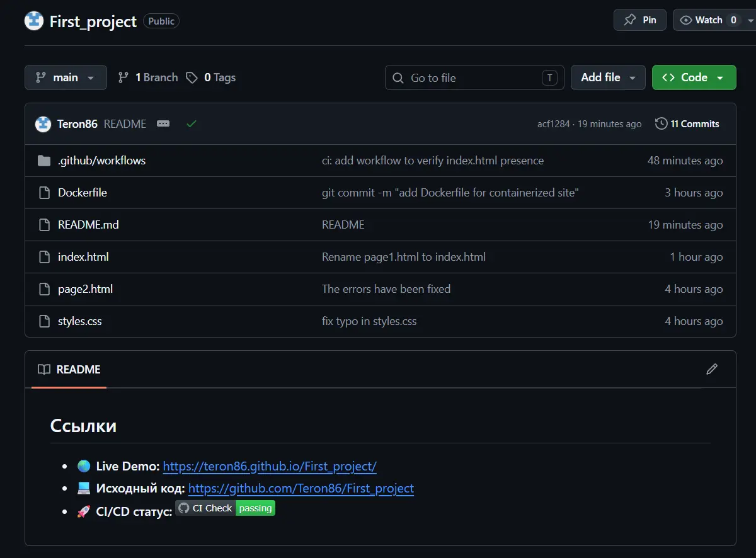756x558 pixels.
Task: Click the file icon beside Dockerfile
Action: point(44,193)
